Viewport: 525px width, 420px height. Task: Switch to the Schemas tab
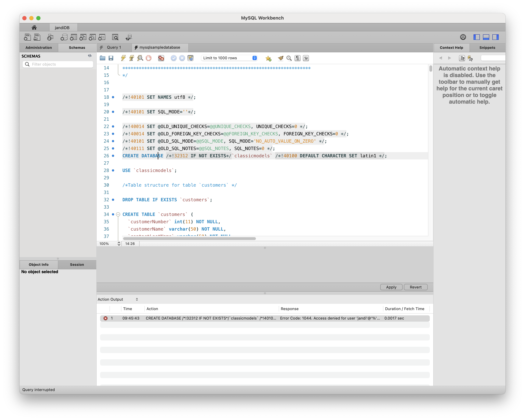tap(77, 47)
